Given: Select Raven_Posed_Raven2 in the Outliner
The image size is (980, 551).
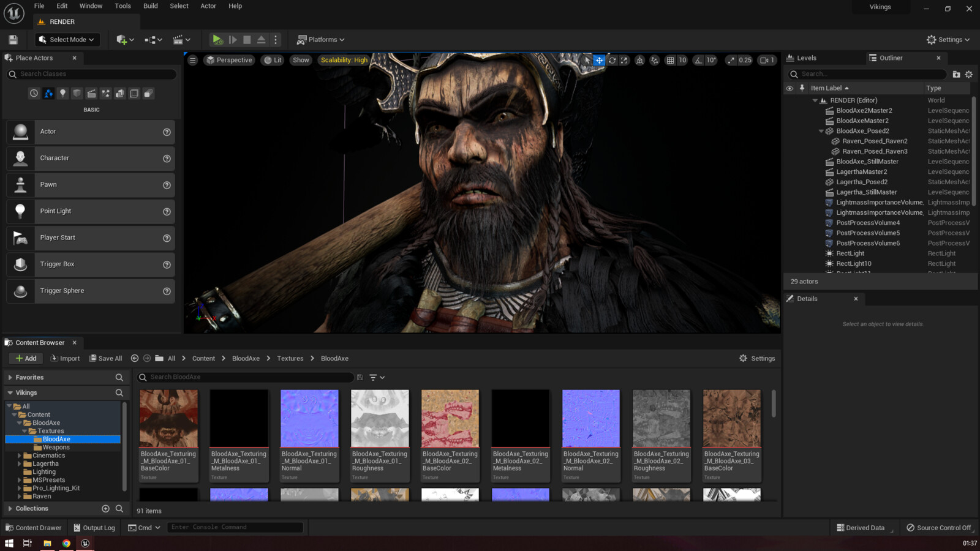Looking at the screenshot, I should 875,141.
